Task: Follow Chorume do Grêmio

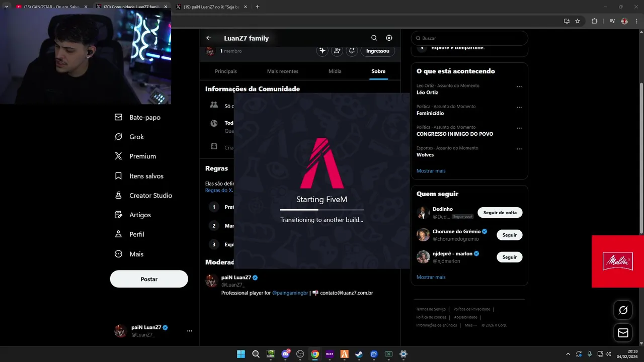Action: 510,235
